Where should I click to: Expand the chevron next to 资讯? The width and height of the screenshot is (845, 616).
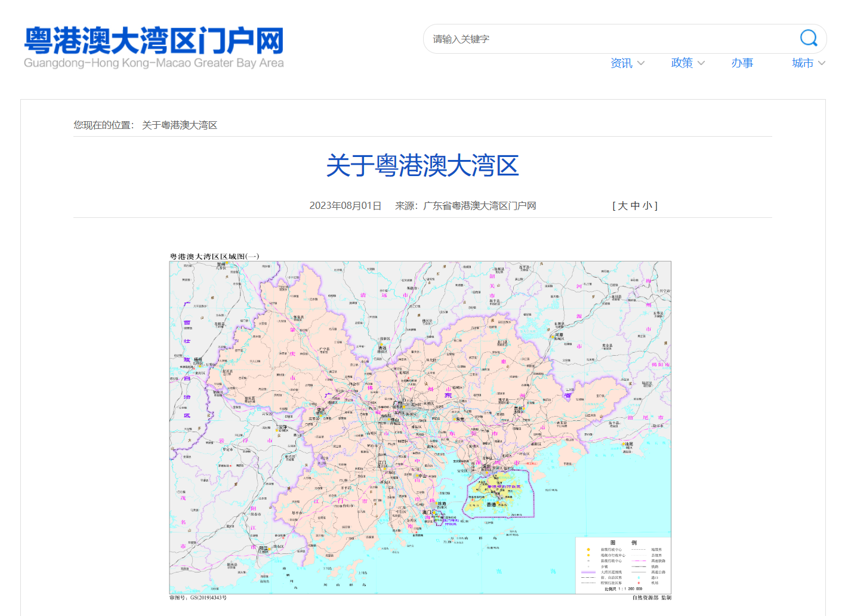coord(642,63)
